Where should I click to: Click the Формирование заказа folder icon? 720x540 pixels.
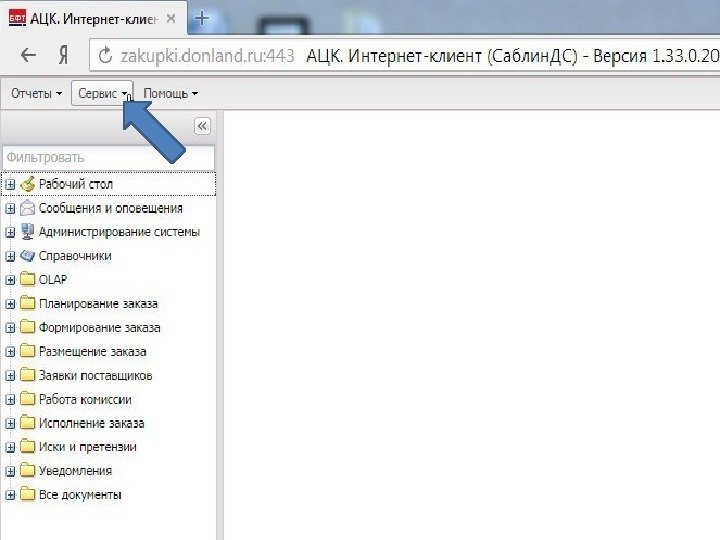coord(28,327)
